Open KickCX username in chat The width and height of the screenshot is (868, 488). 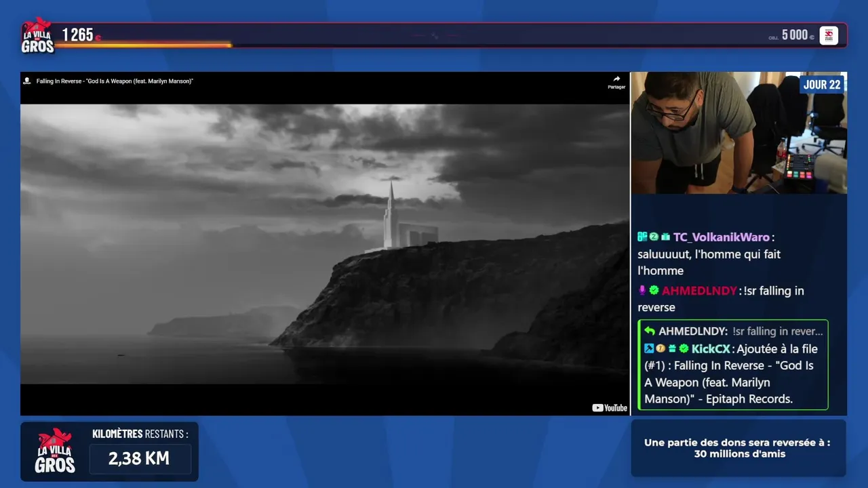tap(711, 349)
